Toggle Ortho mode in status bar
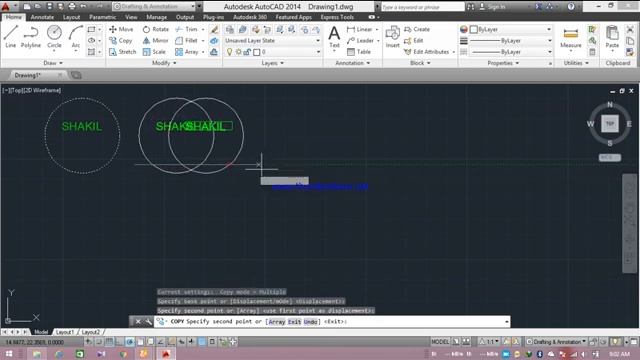 (x=120, y=342)
